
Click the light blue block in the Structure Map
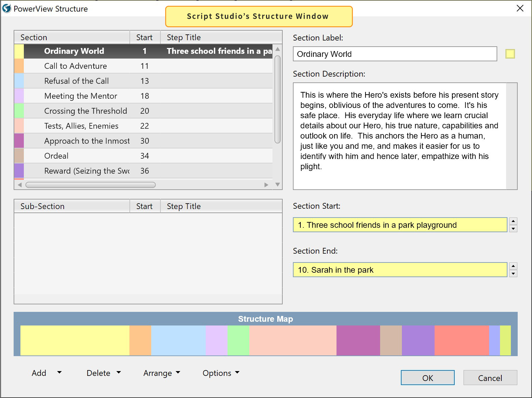click(178, 340)
